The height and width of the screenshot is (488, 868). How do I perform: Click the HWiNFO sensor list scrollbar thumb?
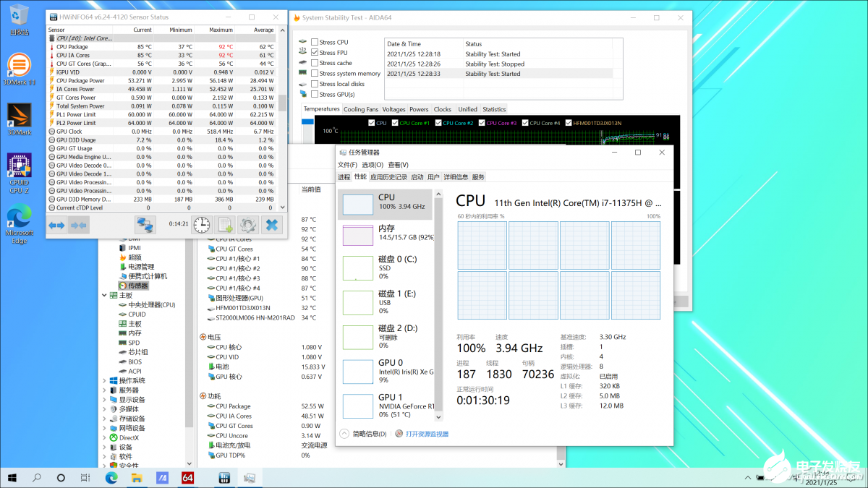tap(282, 103)
